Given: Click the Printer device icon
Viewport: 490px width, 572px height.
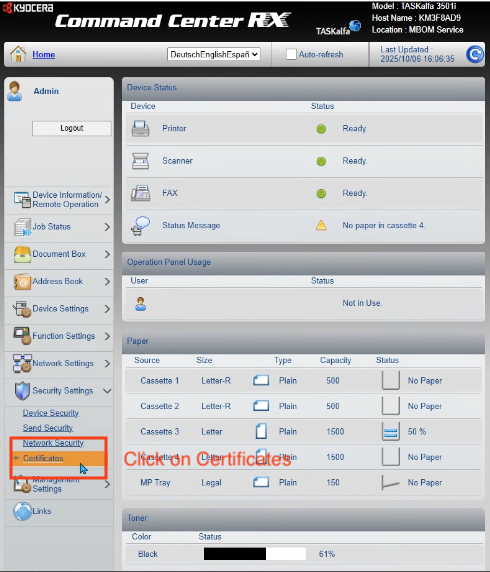Looking at the screenshot, I should pyautogui.click(x=140, y=128).
